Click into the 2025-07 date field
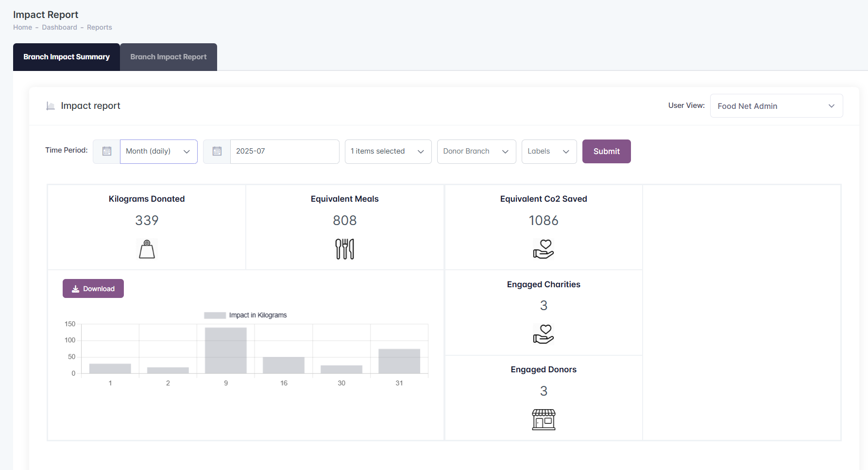 coord(284,152)
